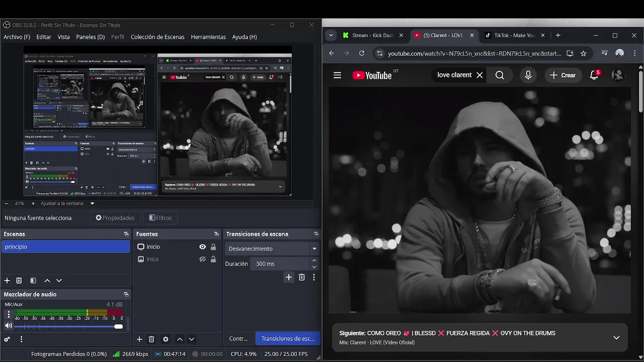Adjust Mic/Aux volume slider handle
The width and height of the screenshot is (644, 362).
(118, 327)
